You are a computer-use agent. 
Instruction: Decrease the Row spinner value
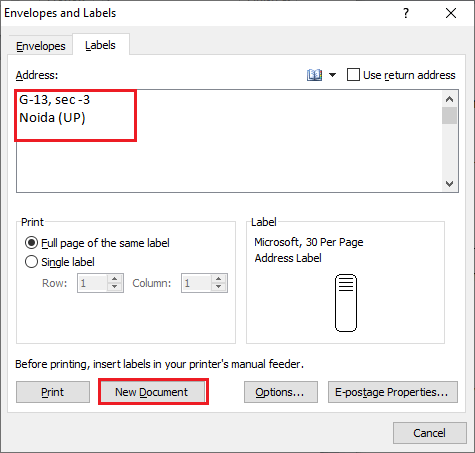click(x=115, y=287)
